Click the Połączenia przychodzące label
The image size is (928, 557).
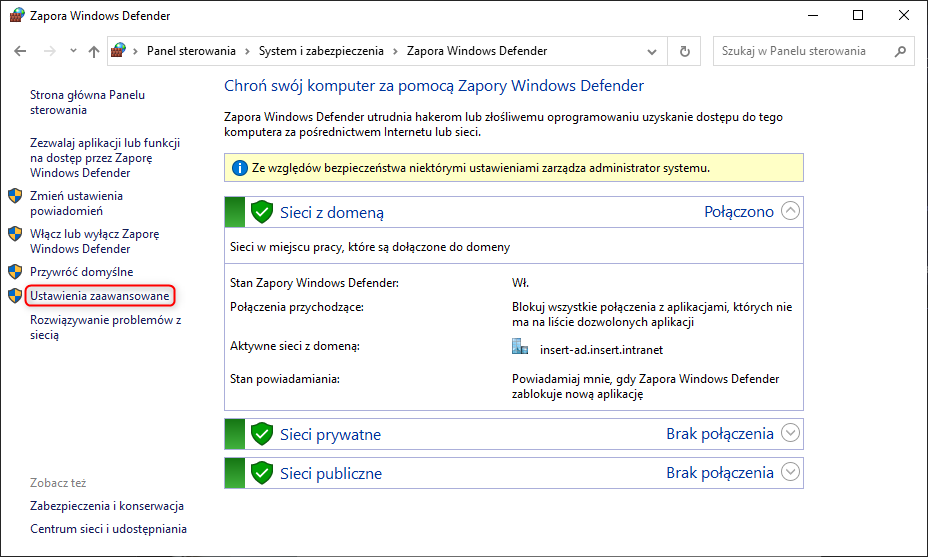coord(297,307)
